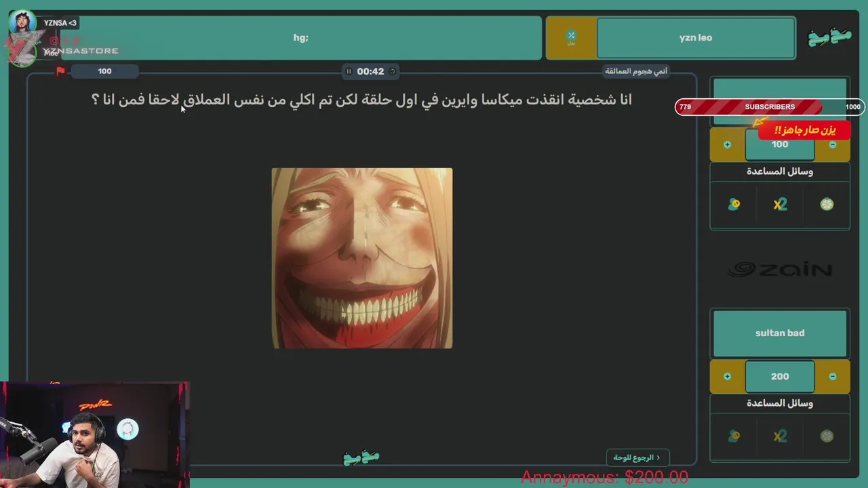
Task: Increase the first team's score with plus
Action: [x=727, y=144]
